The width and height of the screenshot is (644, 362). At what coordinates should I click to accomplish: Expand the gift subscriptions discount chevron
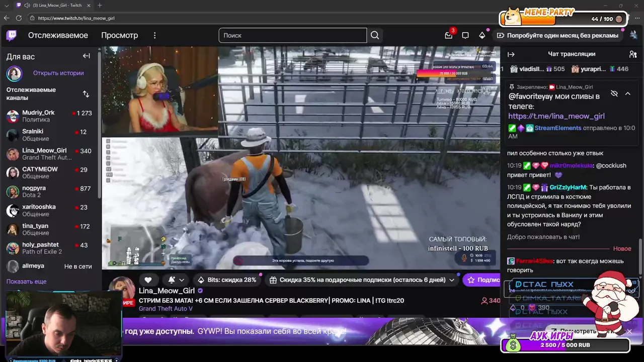click(452, 280)
